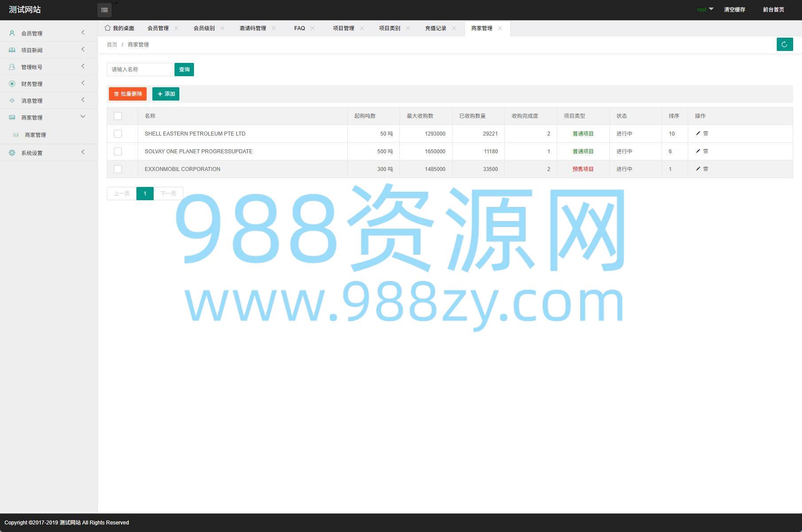The width and height of the screenshot is (802, 532).
Task: Tick the select-all checkbox in table header
Action: click(118, 116)
